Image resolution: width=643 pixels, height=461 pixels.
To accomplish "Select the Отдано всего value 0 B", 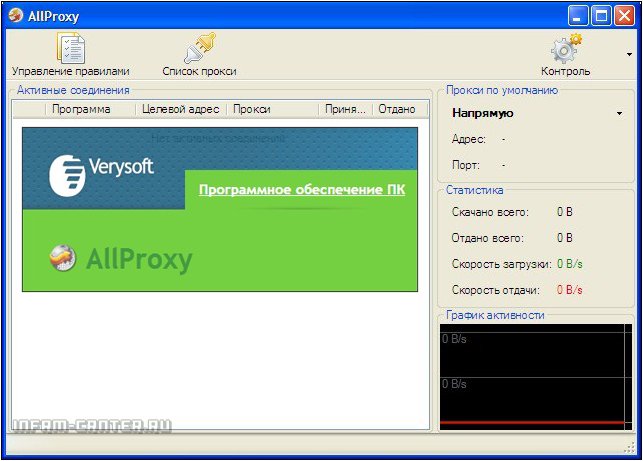I will [565, 237].
